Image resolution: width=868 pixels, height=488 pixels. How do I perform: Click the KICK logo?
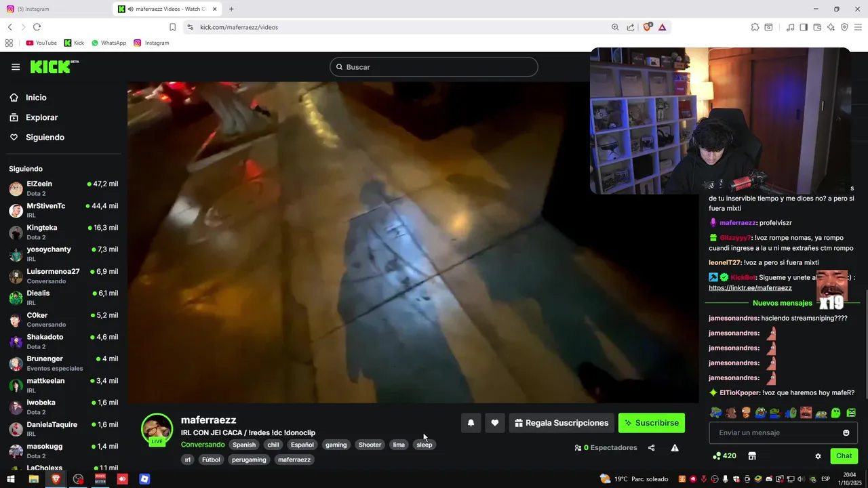pyautogui.click(x=54, y=66)
